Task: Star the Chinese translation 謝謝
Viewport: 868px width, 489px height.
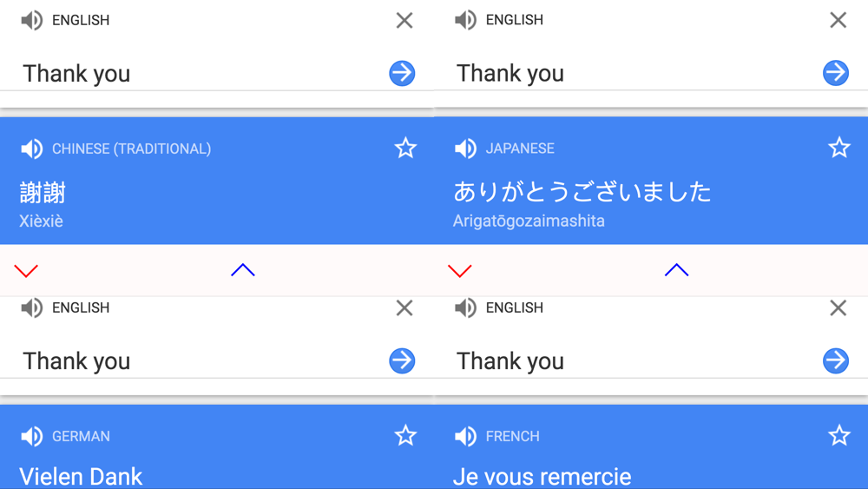Action: [x=405, y=148]
